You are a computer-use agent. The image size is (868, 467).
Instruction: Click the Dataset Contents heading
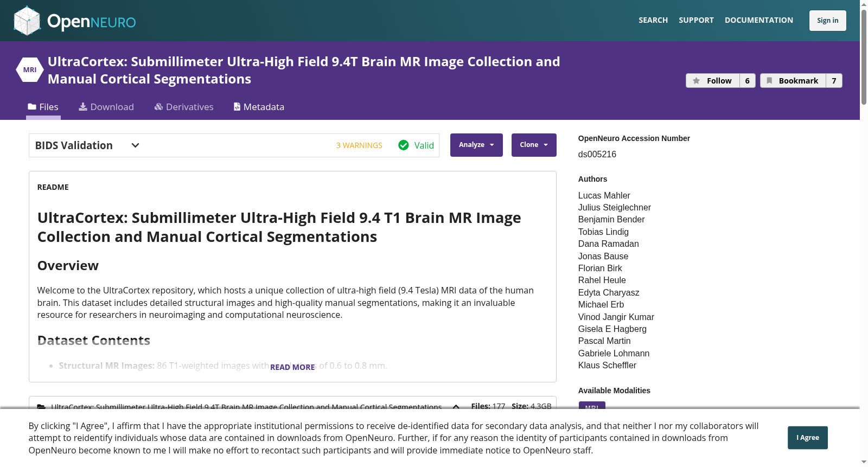pos(94,340)
